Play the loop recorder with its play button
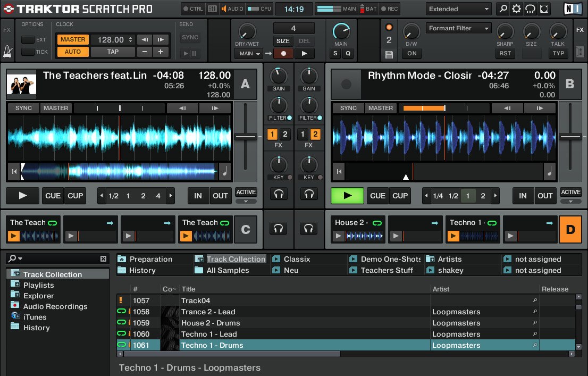 (x=304, y=54)
